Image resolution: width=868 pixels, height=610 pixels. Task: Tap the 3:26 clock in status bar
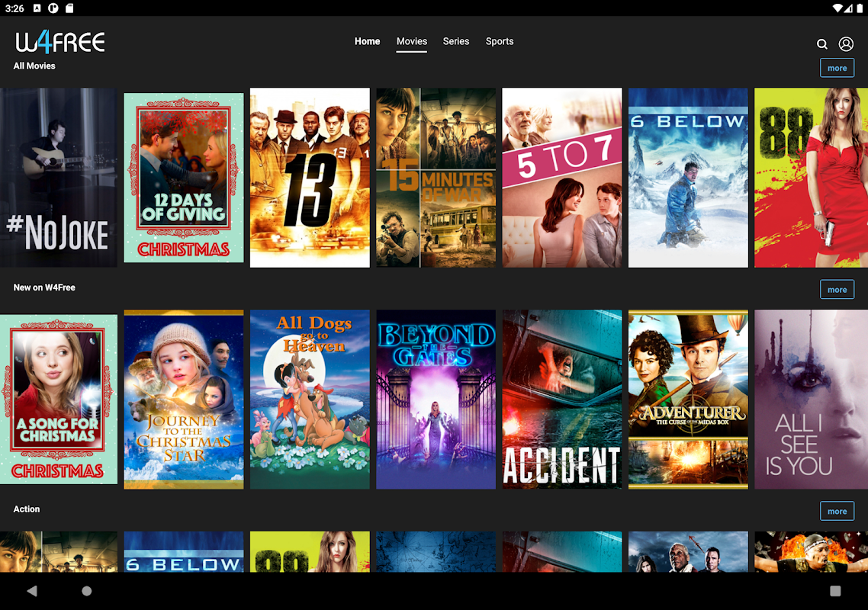pyautogui.click(x=15, y=8)
